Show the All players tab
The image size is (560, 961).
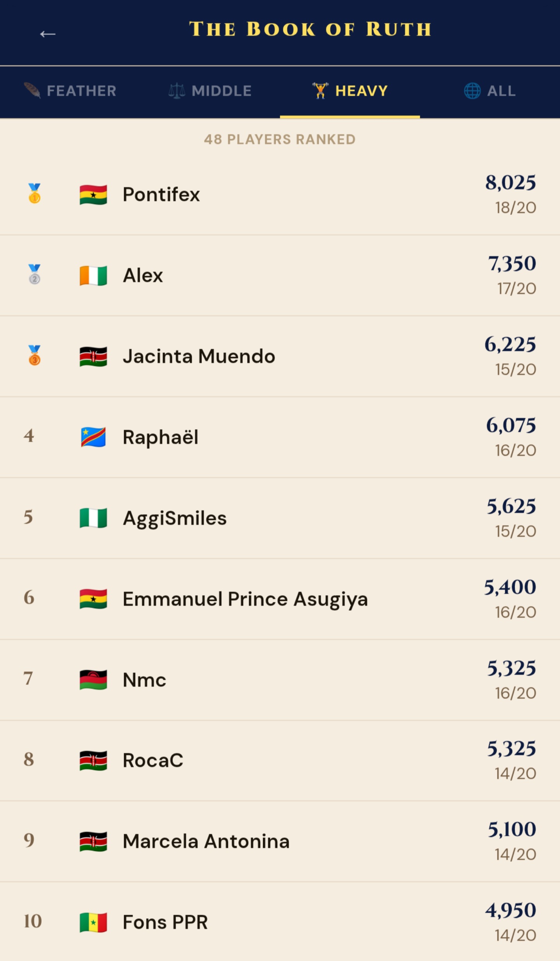[490, 91]
